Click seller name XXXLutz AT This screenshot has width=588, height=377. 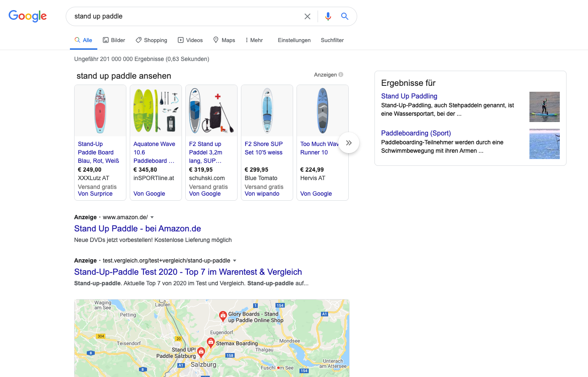coord(94,178)
